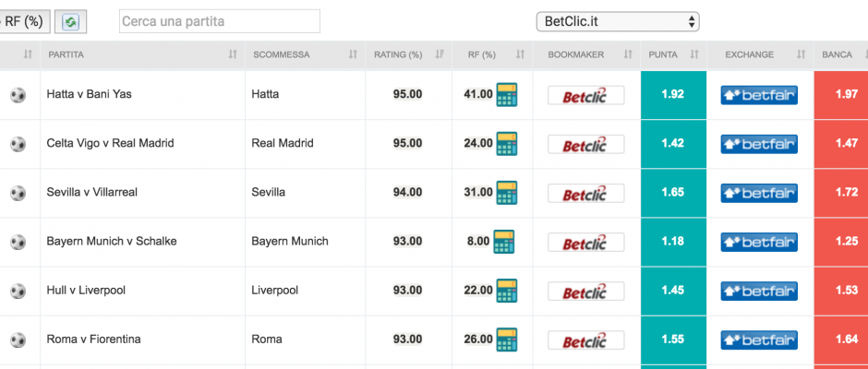Click red BANCA odds 1.64 cell

[x=841, y=339]
